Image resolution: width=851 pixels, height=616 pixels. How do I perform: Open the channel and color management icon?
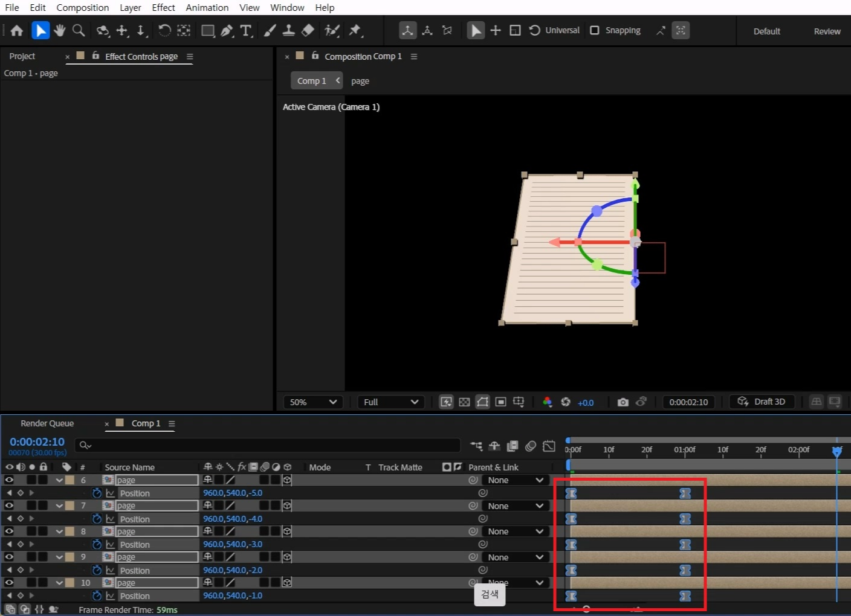coord(548,402)
